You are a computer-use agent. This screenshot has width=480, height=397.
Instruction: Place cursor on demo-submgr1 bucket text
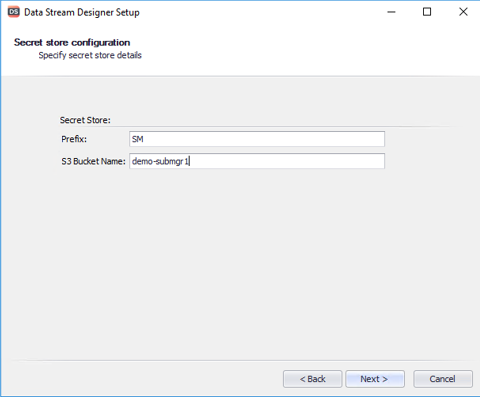click(x=160, y=161)
